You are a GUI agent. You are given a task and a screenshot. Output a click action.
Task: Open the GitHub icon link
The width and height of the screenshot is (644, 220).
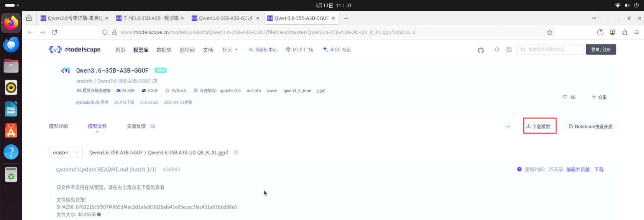(481, 50)
